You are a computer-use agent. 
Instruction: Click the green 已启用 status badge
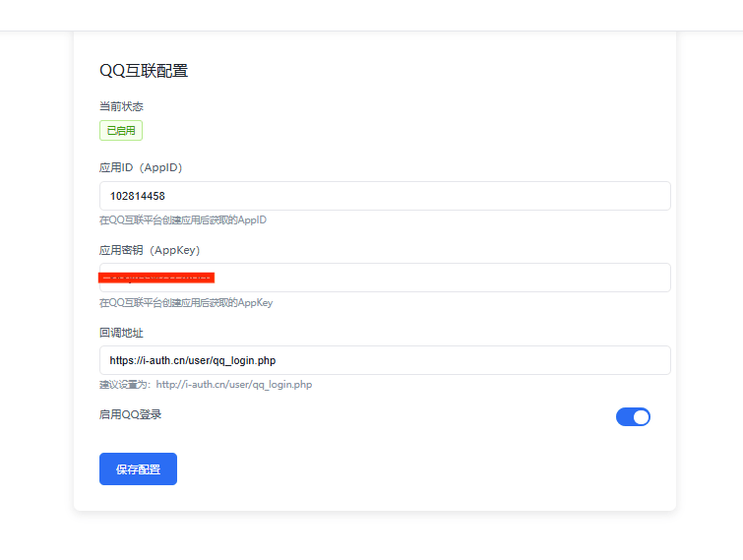click(121, 130)
